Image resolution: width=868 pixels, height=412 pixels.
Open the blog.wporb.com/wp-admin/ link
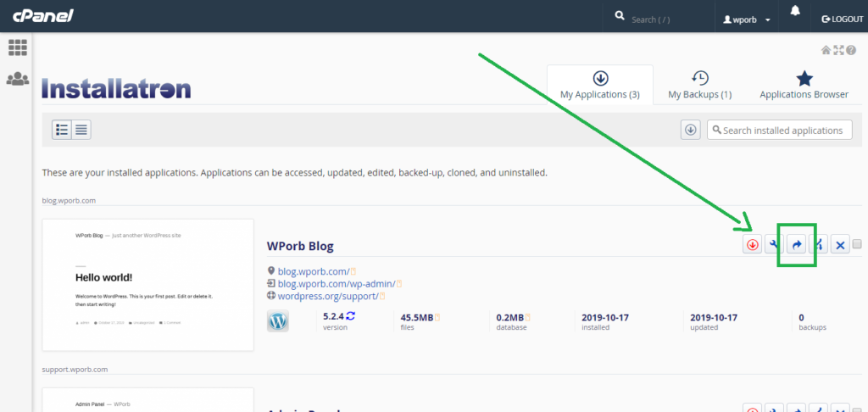point(337,283)
